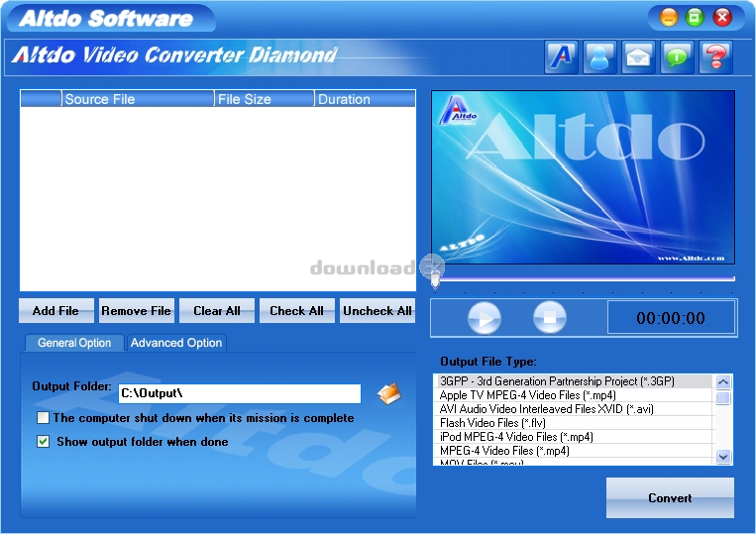Click the blue user profile icon
756x534 pixels.
click(599, 57)
